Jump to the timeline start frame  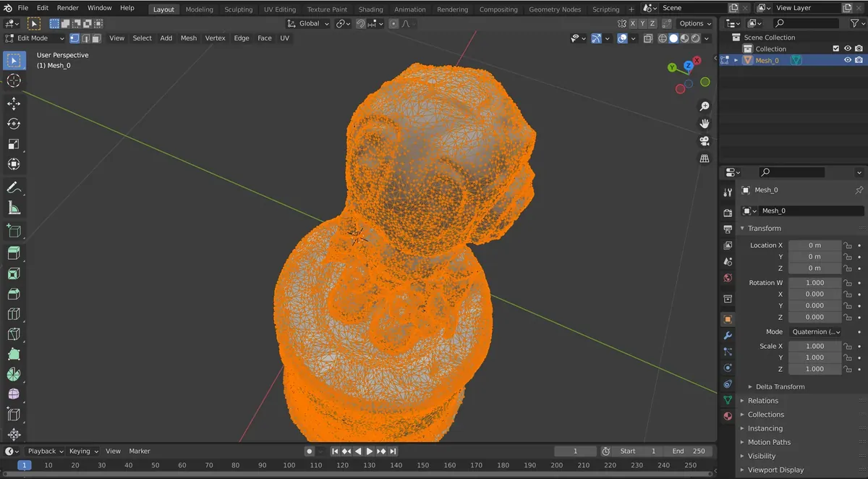click(336, 451)
